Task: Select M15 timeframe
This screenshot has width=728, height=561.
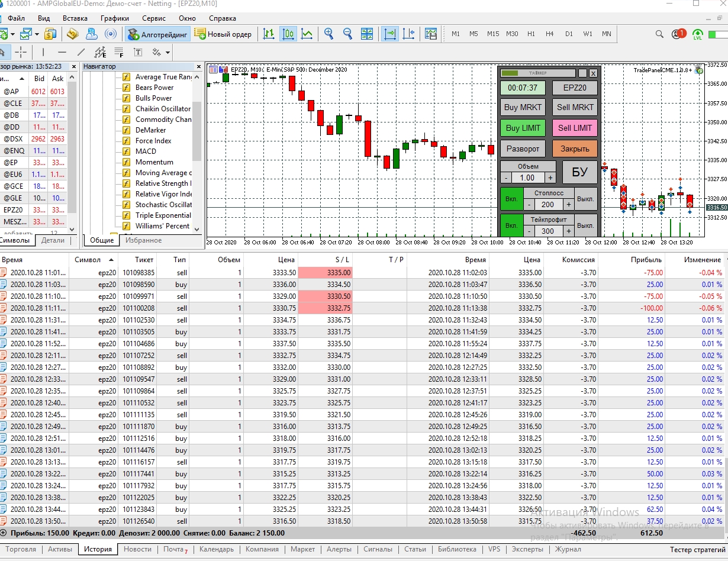Action: 493,34
